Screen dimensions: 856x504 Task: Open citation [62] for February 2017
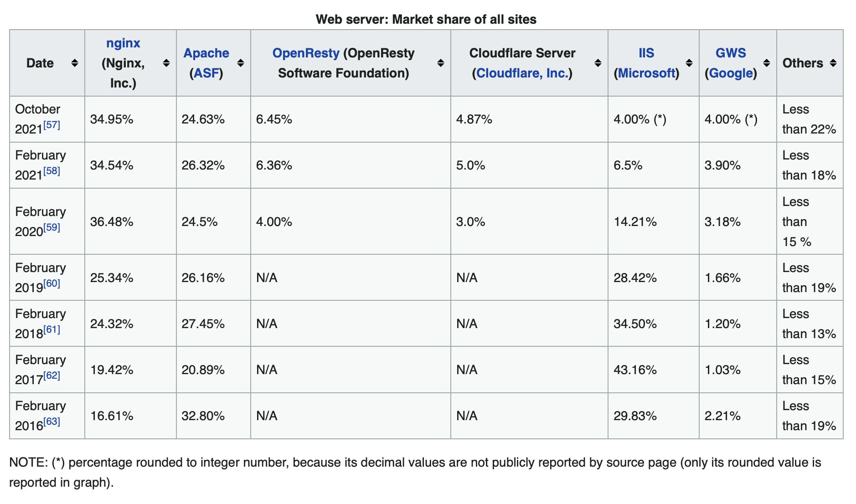[x=52, y=375]
